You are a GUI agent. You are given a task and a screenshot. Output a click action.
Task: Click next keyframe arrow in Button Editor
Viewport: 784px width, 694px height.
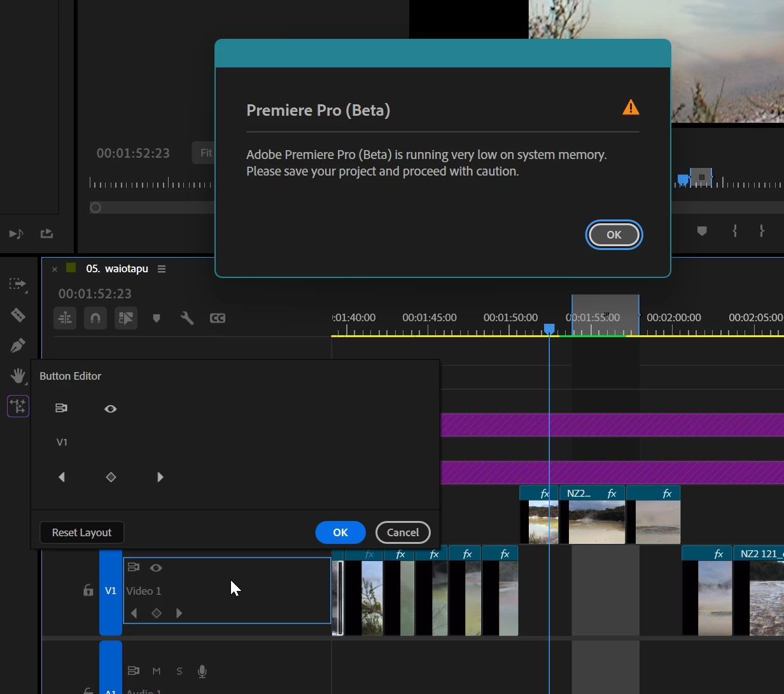point(160,477)
